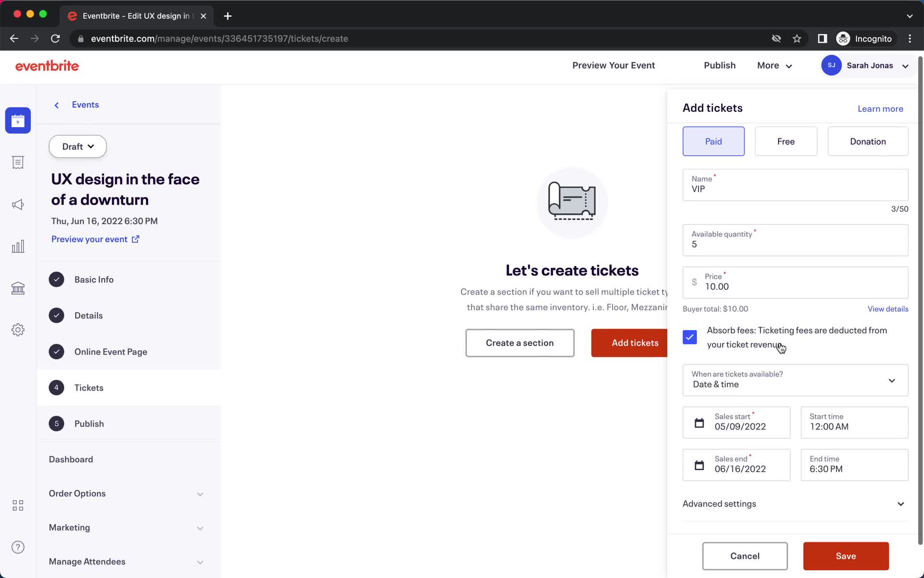Click the End time field
This screenshot has width=924, height=578.
pos(854,465)
